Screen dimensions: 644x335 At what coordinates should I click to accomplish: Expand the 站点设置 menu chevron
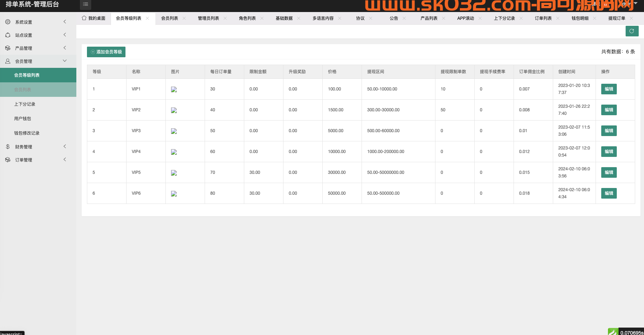click(x=65, y=35)
